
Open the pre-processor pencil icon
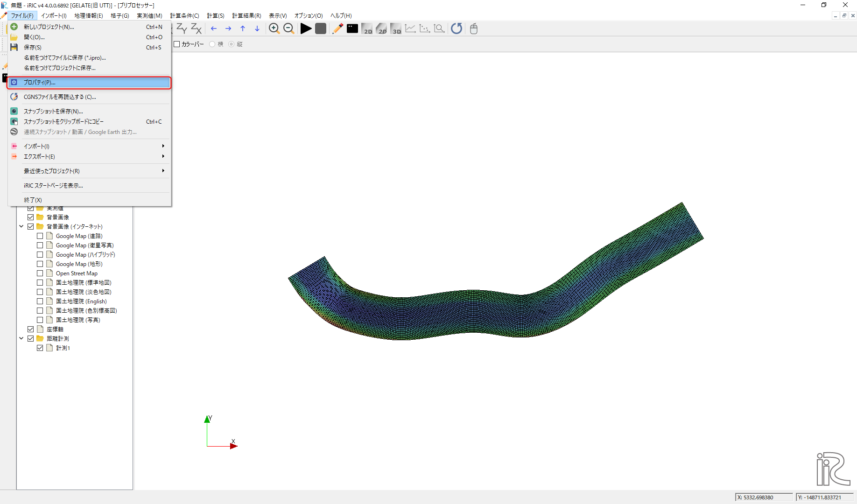[x=337, y=28]
